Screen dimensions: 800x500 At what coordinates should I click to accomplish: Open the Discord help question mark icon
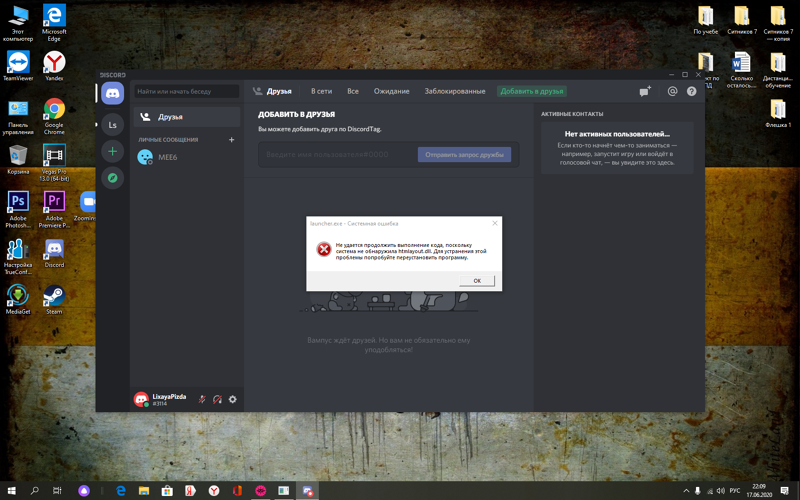(691, 91)
